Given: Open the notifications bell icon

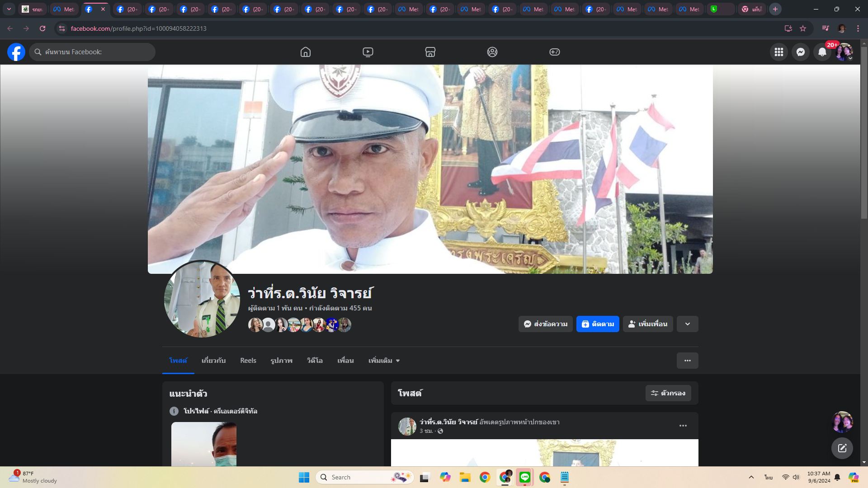Looking at the screenshot, I should [822, 52].
